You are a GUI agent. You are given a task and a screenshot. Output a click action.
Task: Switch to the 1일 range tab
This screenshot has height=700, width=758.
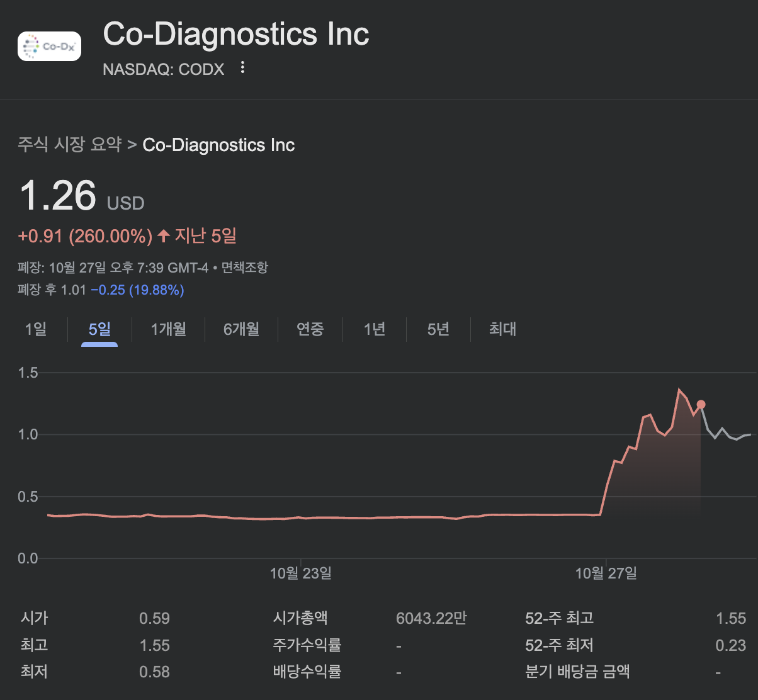(x=36, y=329)
